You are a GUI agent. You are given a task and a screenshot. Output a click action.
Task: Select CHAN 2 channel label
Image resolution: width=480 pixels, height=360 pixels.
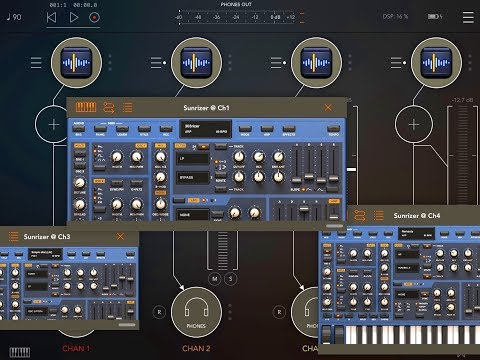196,348
